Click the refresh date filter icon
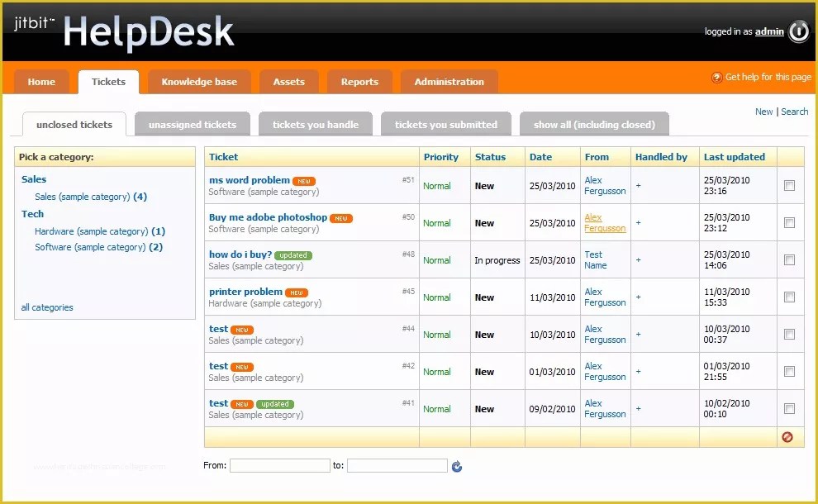 coord(456,466)
